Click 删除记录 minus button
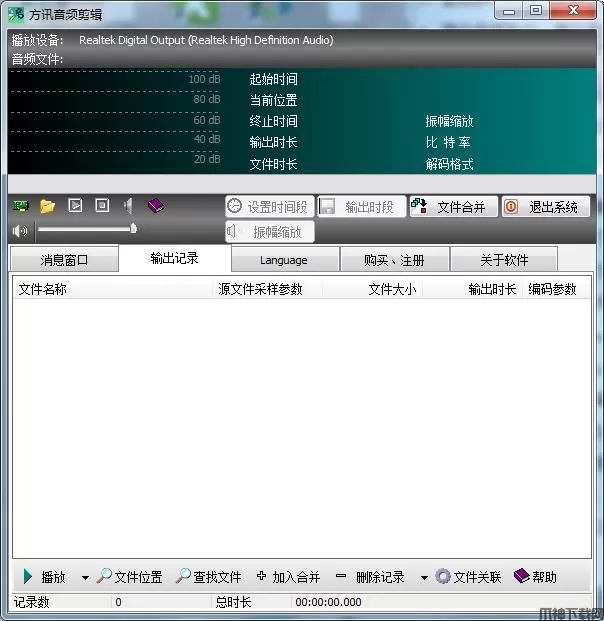 coord(370,577)
